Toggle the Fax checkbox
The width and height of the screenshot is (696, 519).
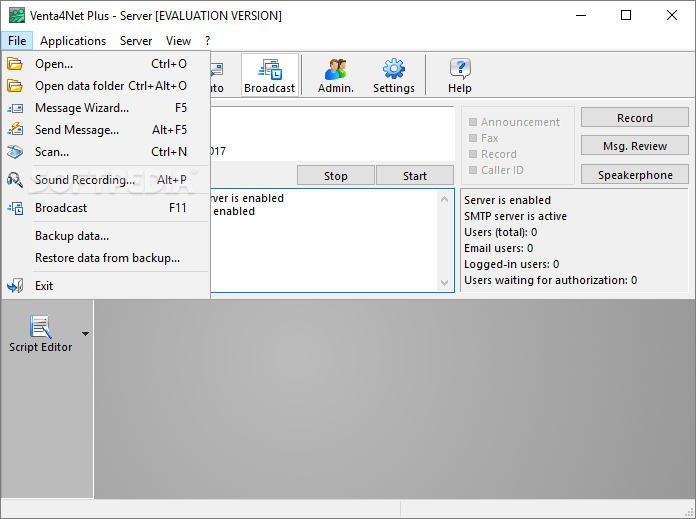[473, 138]
